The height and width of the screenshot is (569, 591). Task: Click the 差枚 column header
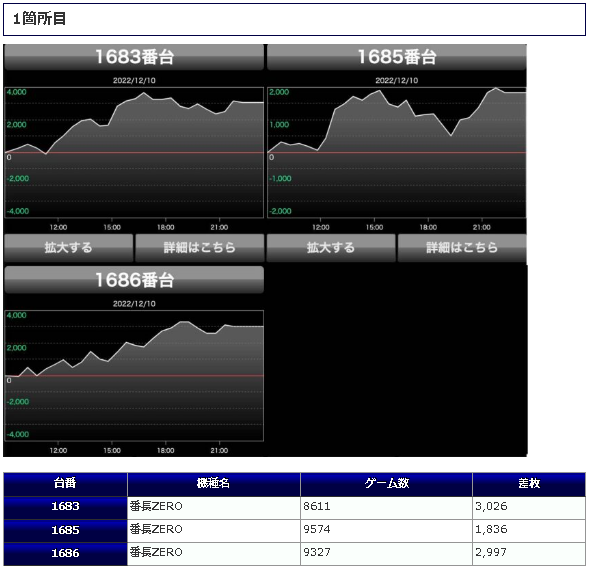[529, 484]
